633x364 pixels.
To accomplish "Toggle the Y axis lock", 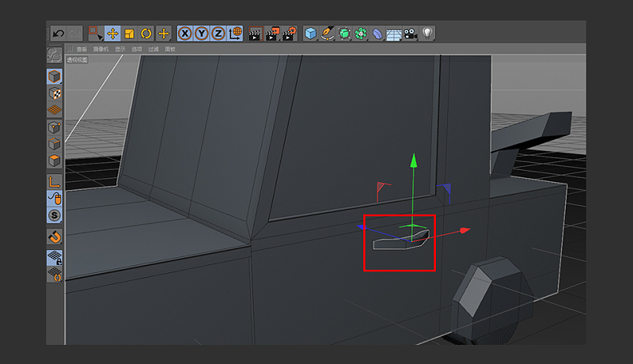I will pos(202,33).
